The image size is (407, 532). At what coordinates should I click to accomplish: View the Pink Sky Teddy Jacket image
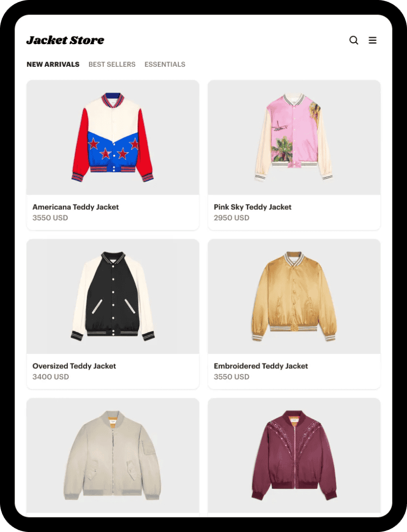tap(294, 138)
